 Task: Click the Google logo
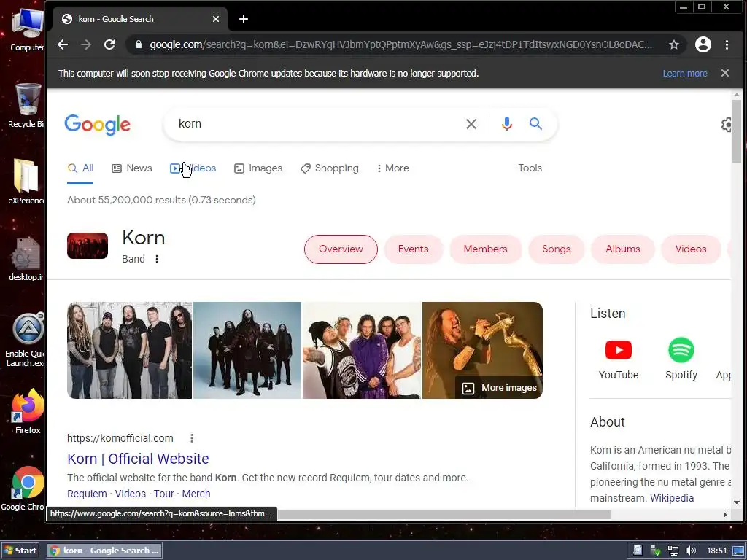click(97, 124)
